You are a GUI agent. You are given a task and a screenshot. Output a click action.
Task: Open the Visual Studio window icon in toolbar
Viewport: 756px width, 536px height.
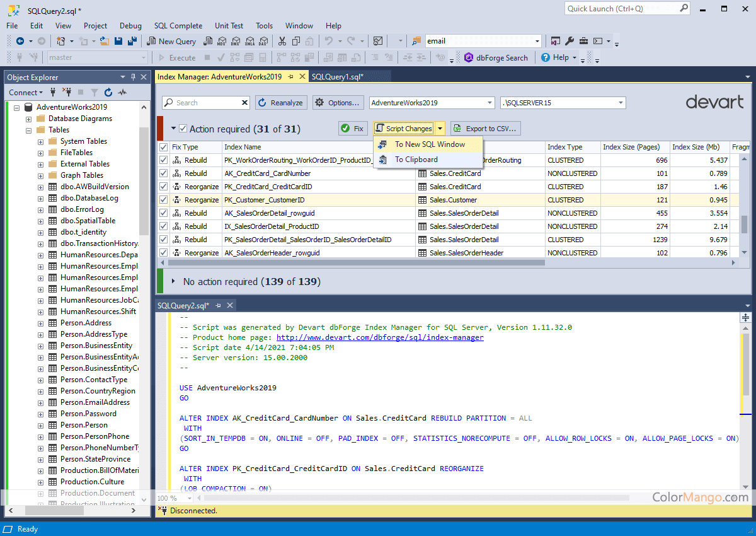[x=556, y=41]
